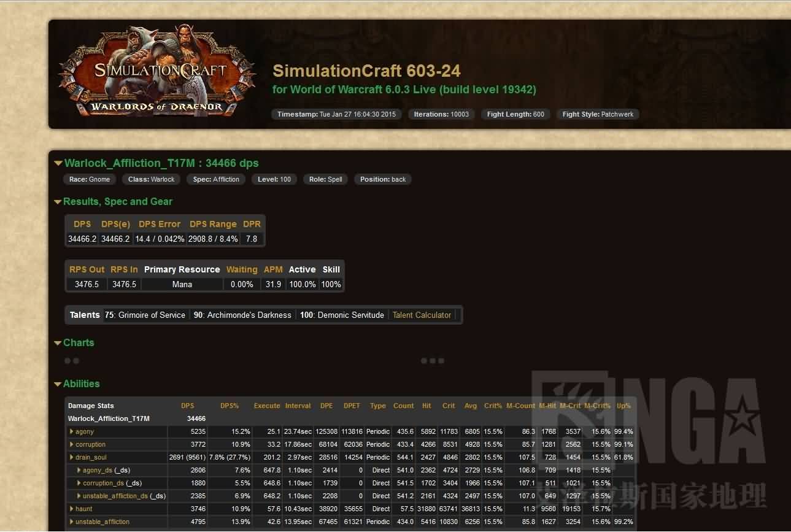
Task: Click the Avg column header
Action: (471, 406)
